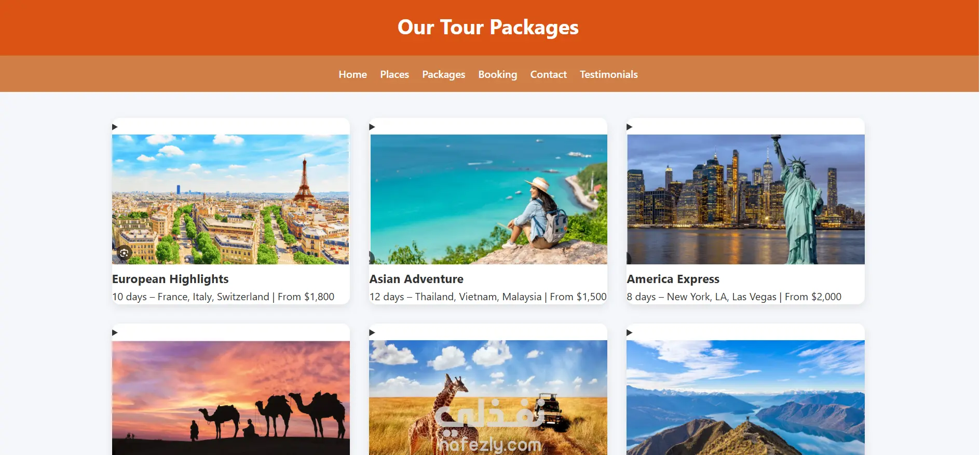Open the Testimonials page

(x=609, y=74)
